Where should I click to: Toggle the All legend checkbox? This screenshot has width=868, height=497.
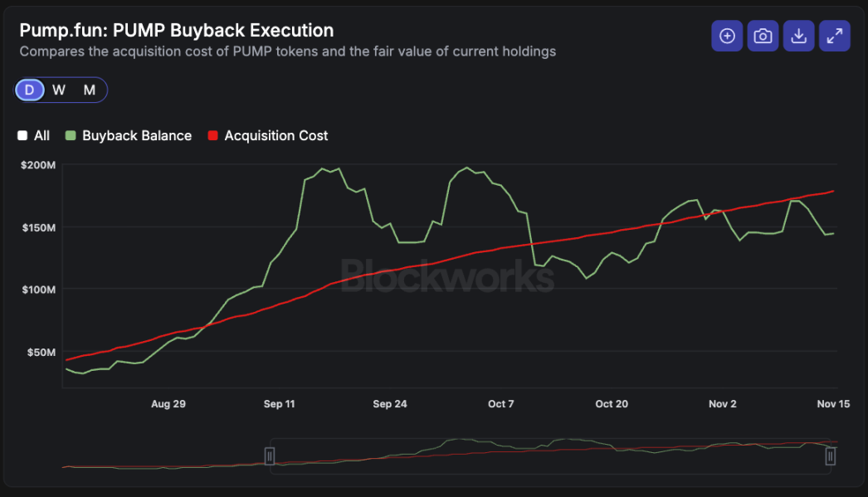click(23, 135)
